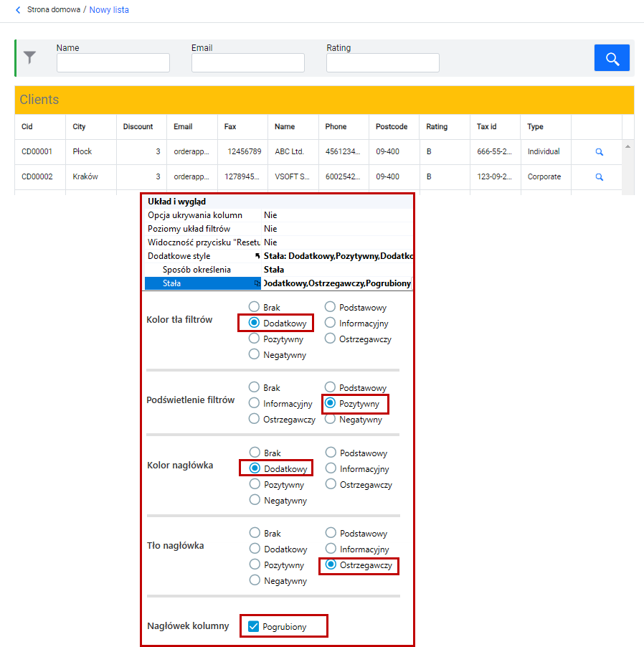Toggle the Pogrubiony checkbox
The height and width of the screenshot is (647, 644).
[x=253, y=626]
